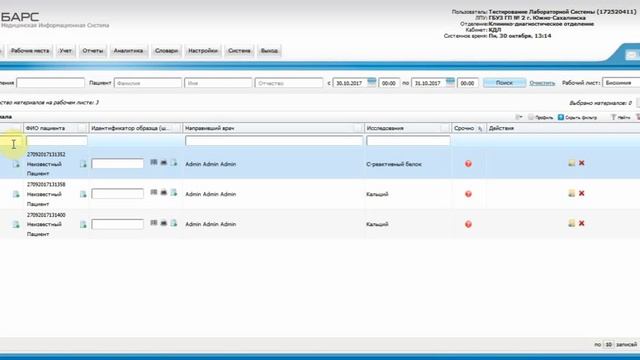This screenshot has width=640, height=360.
Task: Open the Исследования column header menu
Action: pyautogui.click(x=445, y=128)
